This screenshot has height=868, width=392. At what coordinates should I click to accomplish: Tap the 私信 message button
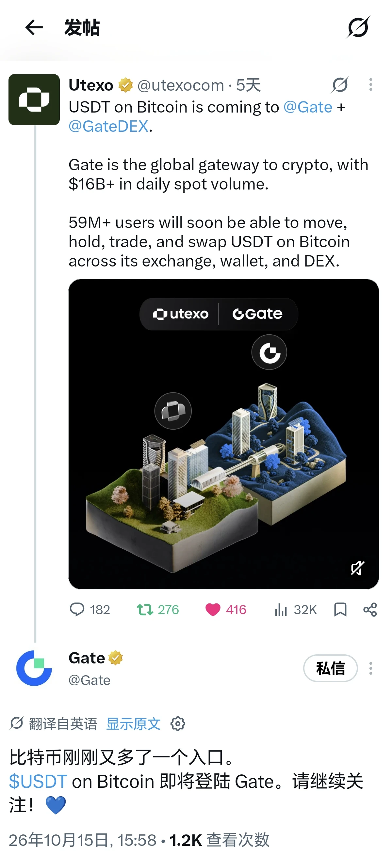click(x=330, y=668)
